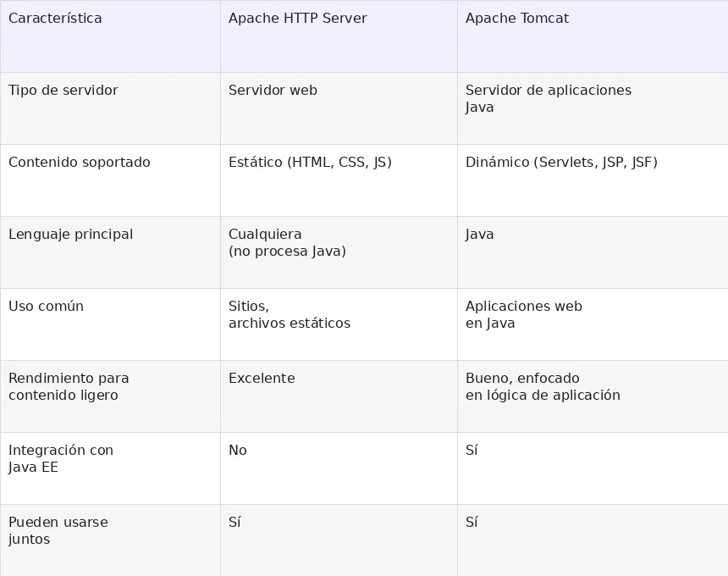Click the Sitios, archivos estáticos cell
The width and height of the screenshot is (728, 576).
[x=339, y=324]
